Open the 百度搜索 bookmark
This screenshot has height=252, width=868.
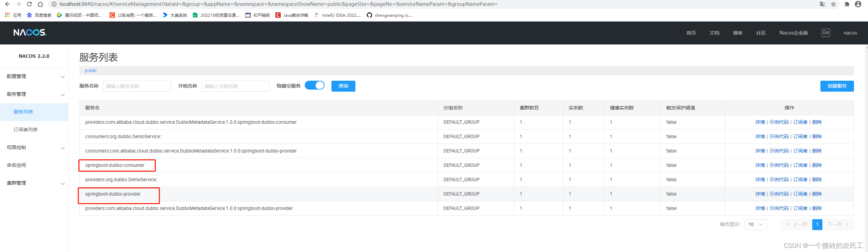(39, 15)
